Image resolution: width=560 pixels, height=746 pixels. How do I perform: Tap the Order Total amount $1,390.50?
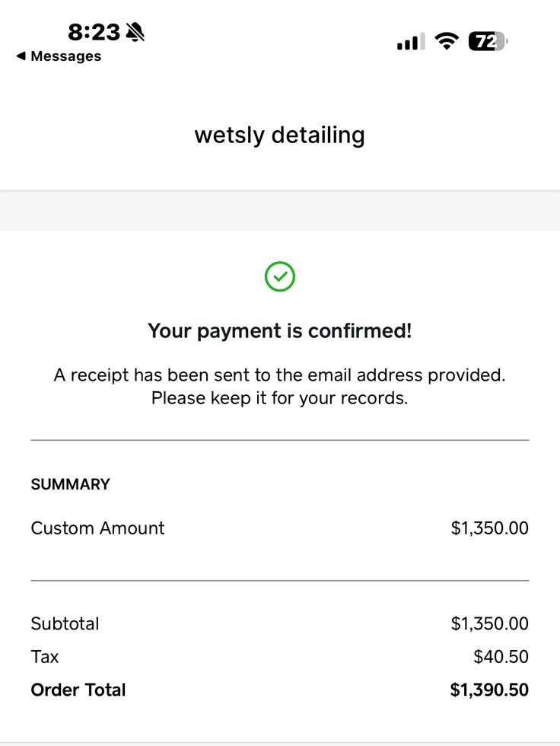(x=489, y=690)
